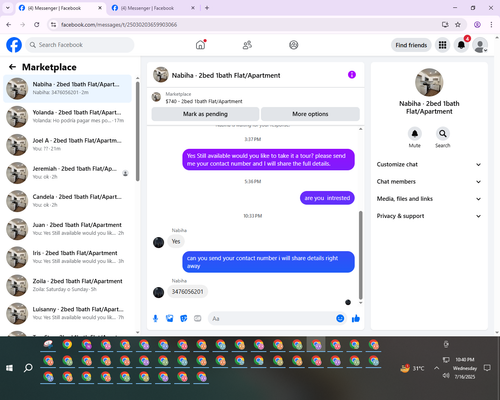Go back using the Marketplace back arrow
This screenshot has height=400, width=500.
point(13,67)
